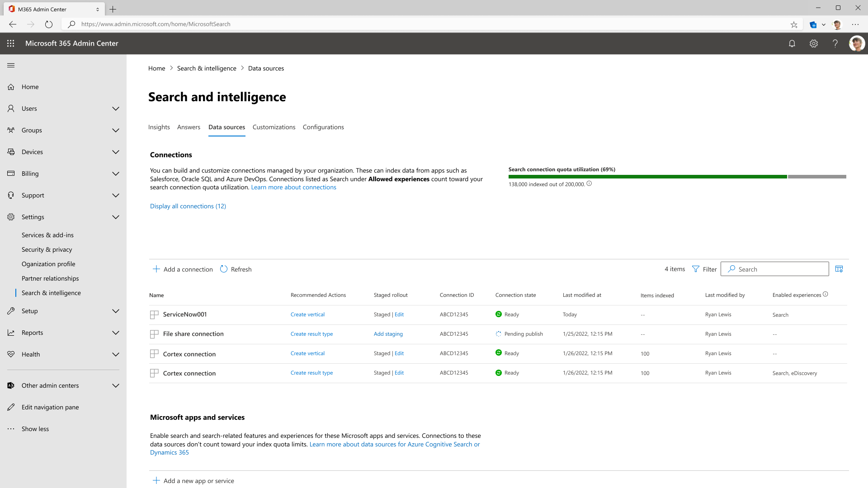Select the Insights tab
868x488 pixels.
(x=159, y=127)
